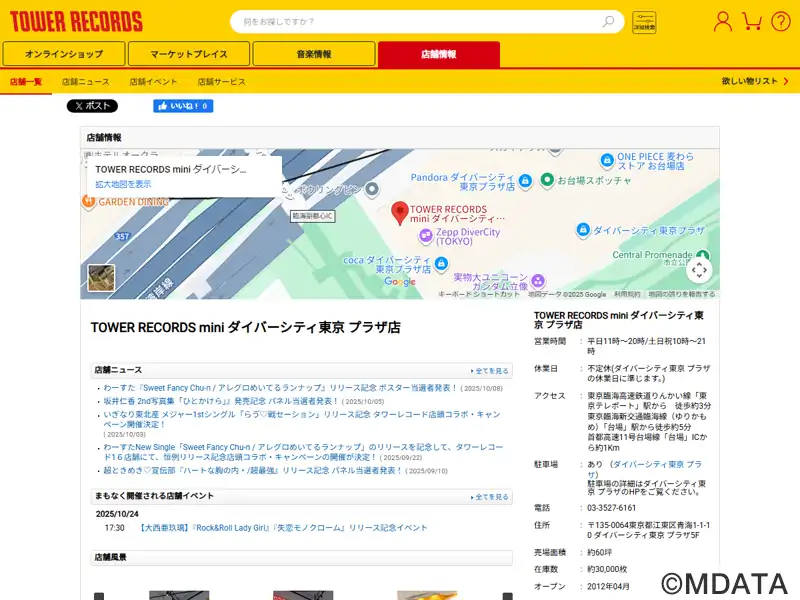This screenshot has width=800, height=600.
Task: Click the 実物大ユニコーンガンダム立像 marker
Action: click(538, 280)
